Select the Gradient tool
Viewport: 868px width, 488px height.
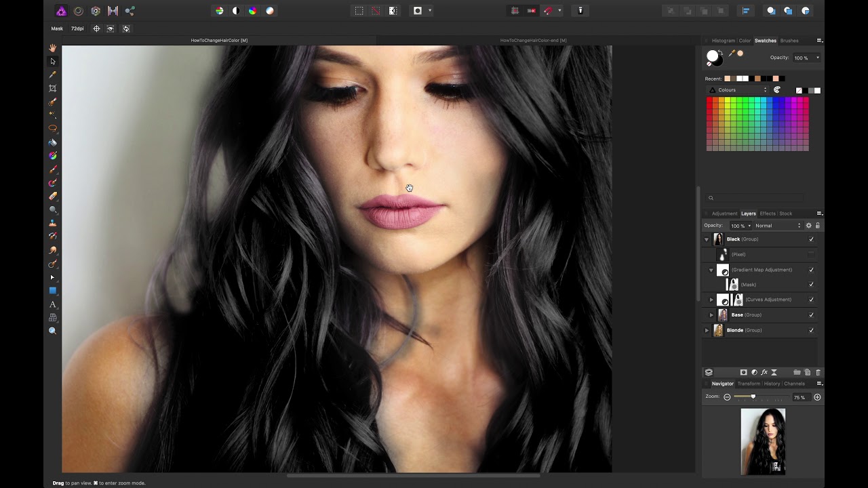click(x=52, y=156)
